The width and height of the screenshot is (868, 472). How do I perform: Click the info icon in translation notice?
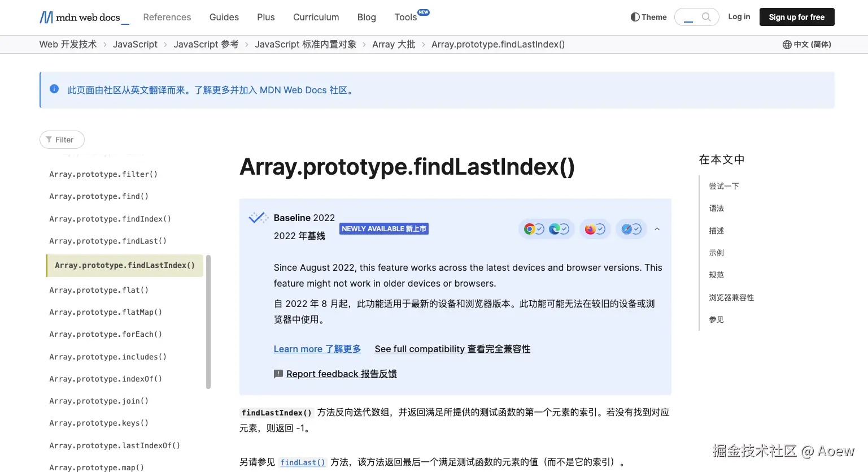click(54, 89)
